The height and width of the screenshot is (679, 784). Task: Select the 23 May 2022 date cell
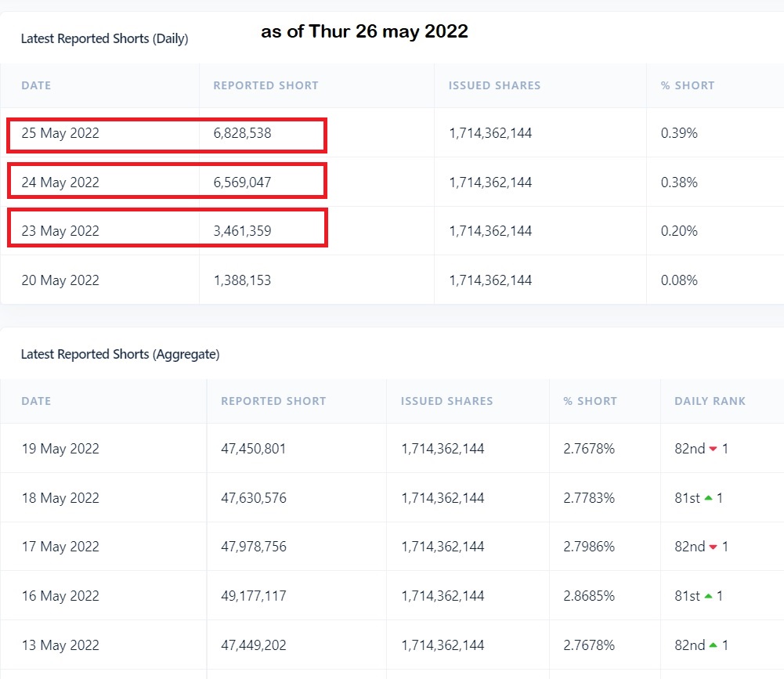(x=60, y=230)
